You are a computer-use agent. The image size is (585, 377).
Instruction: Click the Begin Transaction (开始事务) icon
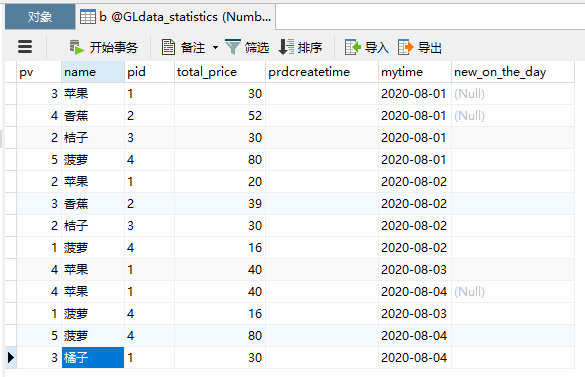77,47
